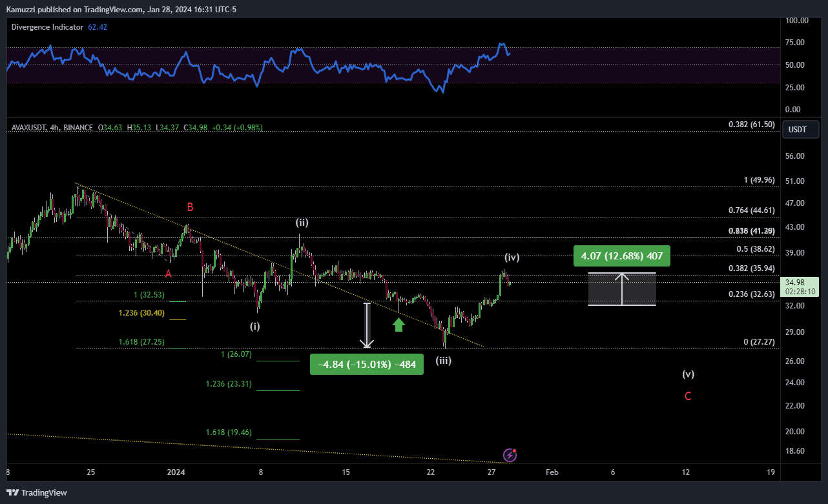Click price level 56.00 on the price scale
This screenshot has height=504, width=828.
coord(795,156)
